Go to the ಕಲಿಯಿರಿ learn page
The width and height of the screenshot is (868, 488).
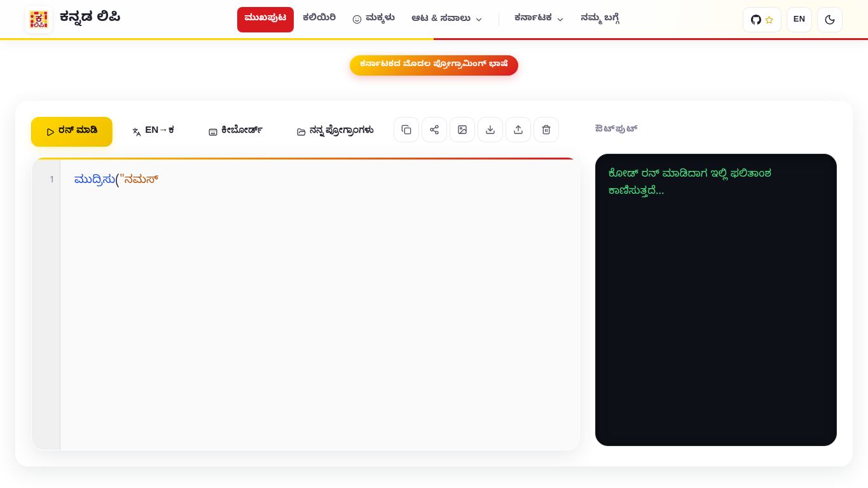[x=319, y=18]
